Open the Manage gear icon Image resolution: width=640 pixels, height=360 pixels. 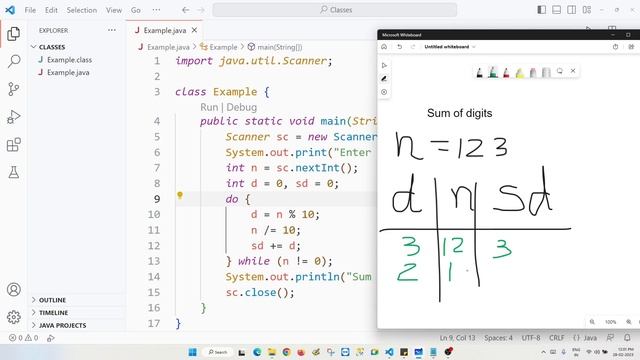tap(13, 317)
